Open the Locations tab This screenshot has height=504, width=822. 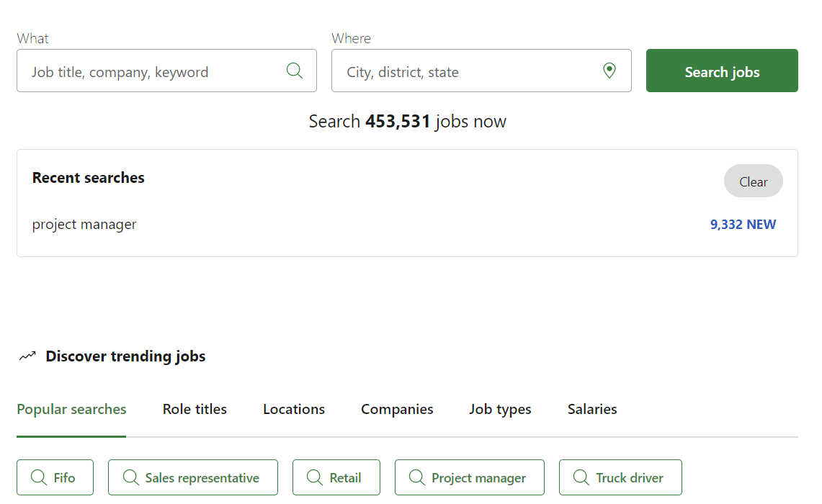pos(294,409)
